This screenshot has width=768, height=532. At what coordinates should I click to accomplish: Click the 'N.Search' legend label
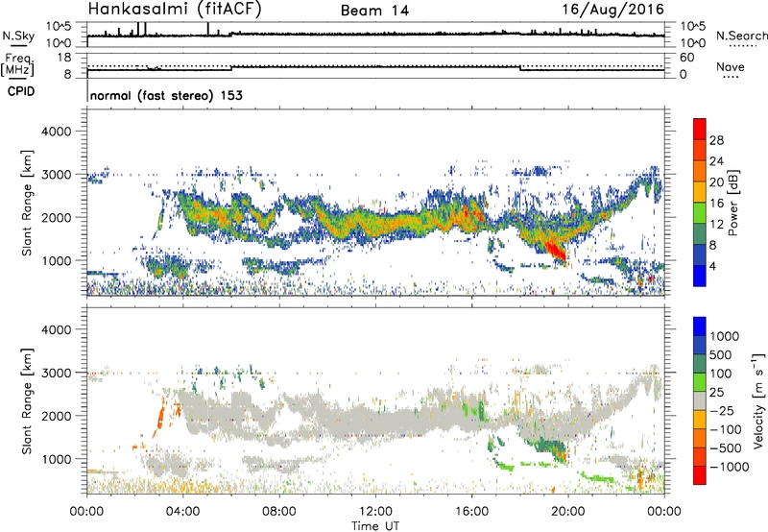coord(741,36)
